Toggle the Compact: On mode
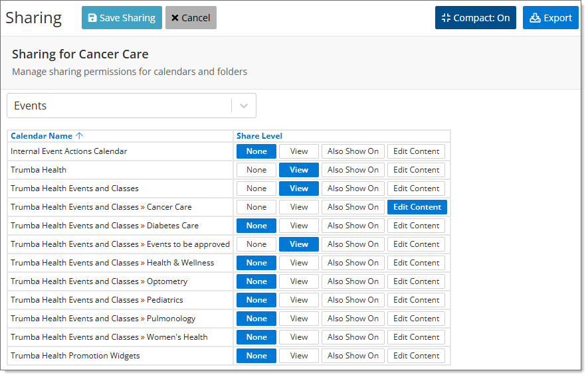The width and height of the screenshot is (588, 377). 475,18
